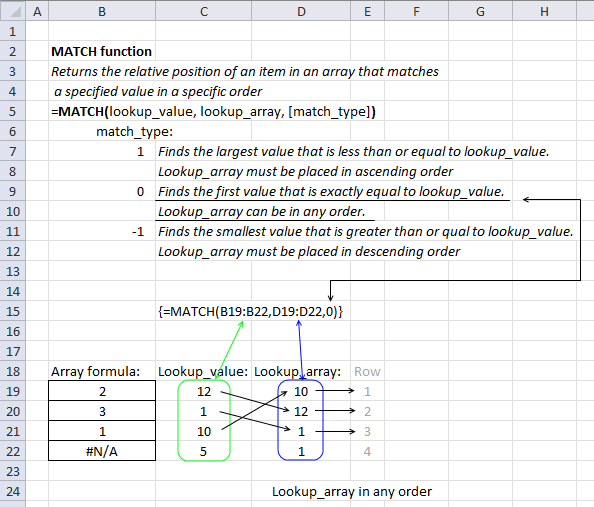Select row 24 header
The height and width of the screenshot is (507, 594).
click(x=13, y=491)
